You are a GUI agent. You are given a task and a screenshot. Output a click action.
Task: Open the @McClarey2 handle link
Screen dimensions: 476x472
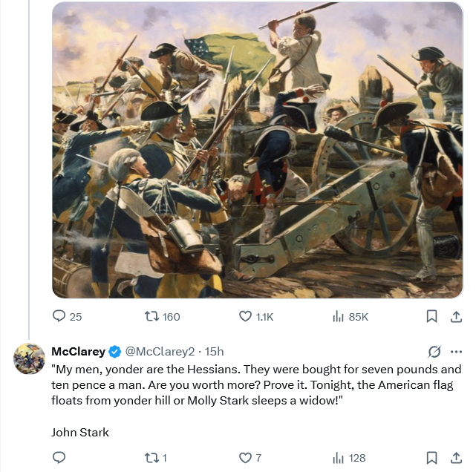pos(160,352)
